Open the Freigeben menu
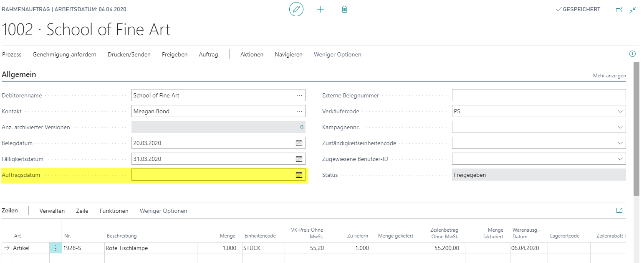The image size is (644, 263). click(x=175, y=54)
